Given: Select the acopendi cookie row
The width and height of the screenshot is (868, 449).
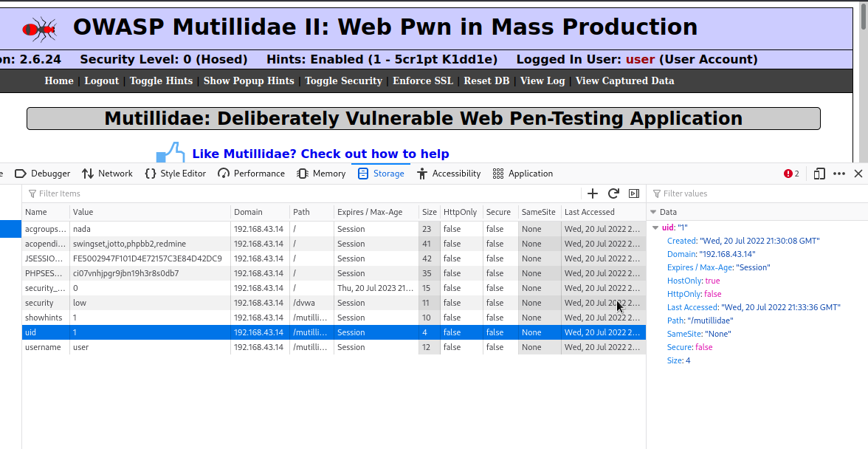Looking at the screenshot, I should coord(334,244).
